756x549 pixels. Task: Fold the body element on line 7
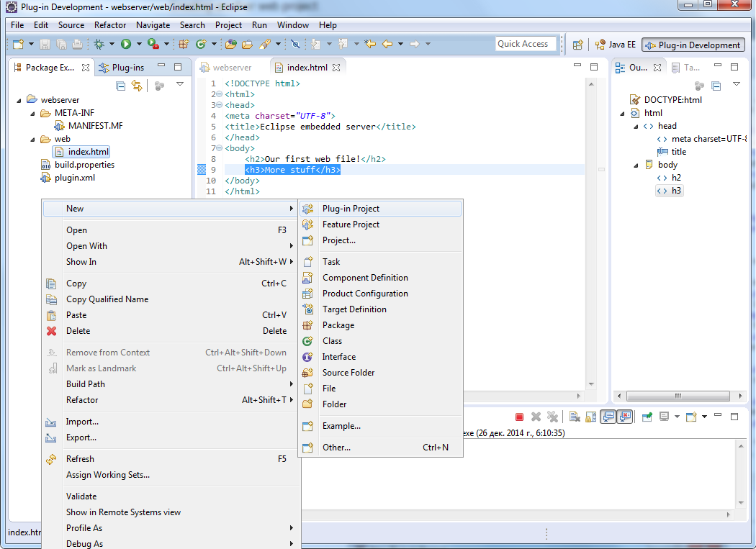[220, 148]
